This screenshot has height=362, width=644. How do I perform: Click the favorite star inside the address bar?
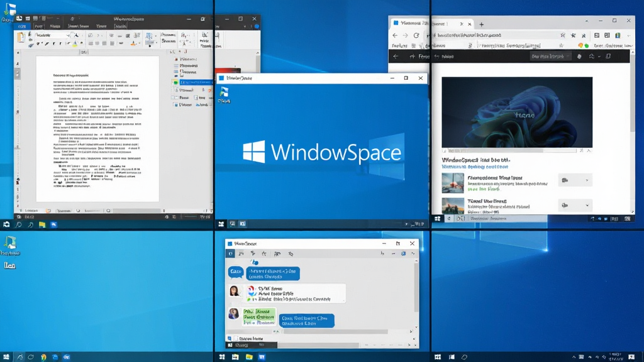[563, 35]
